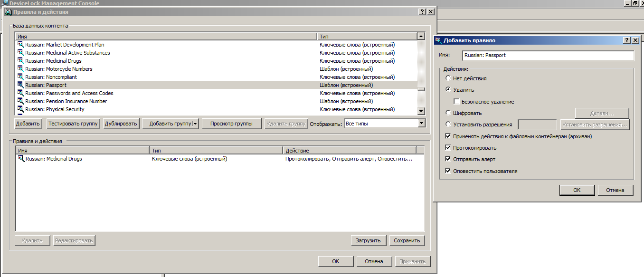Select the Установить разрешения radio option

tap(448, 124)
